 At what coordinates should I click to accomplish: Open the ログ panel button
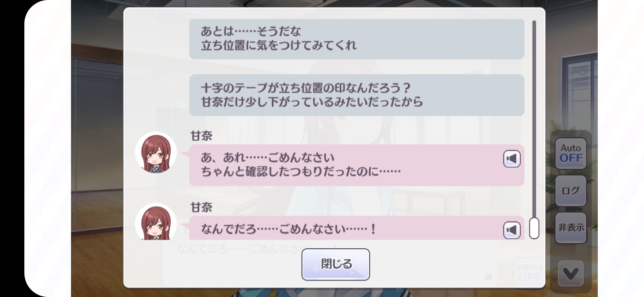tap(571, 191)
